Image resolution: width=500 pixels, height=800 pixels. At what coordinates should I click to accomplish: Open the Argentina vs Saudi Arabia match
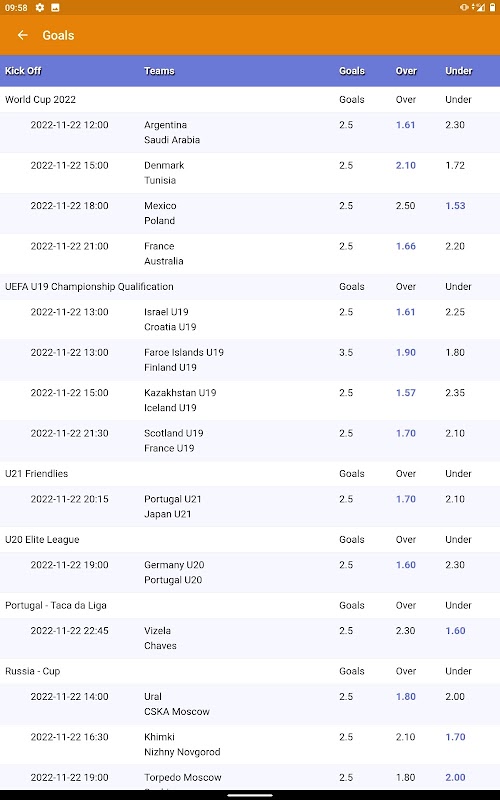coord(250,132)
